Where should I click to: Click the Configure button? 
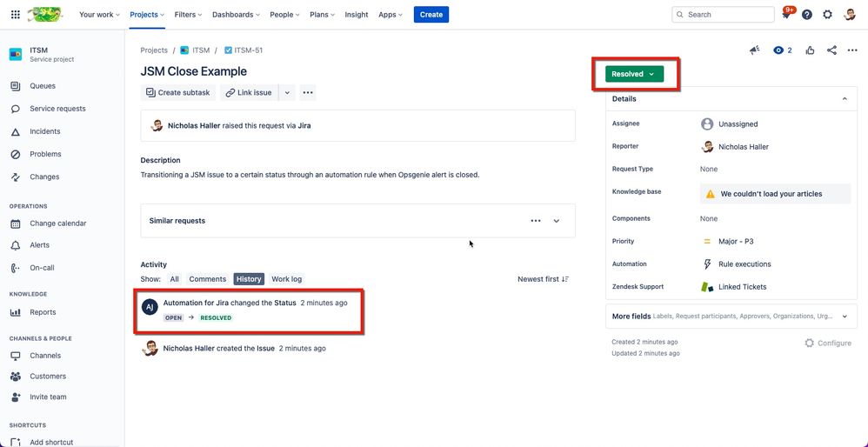(828, 343)
